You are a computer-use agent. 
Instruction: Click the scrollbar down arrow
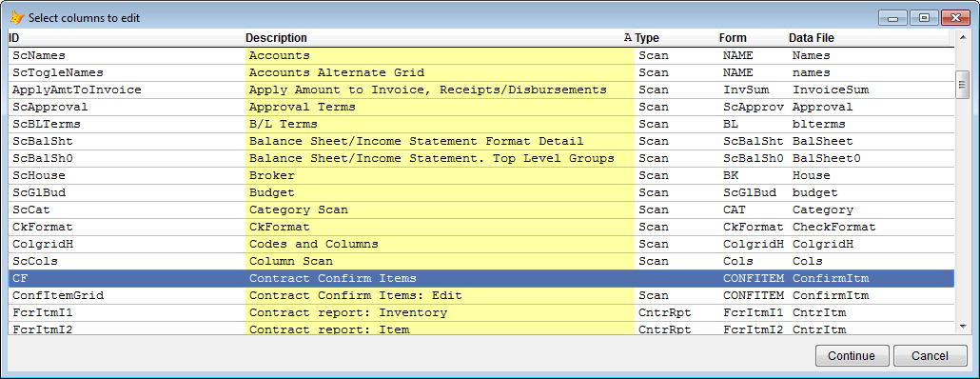click(963, 327)
